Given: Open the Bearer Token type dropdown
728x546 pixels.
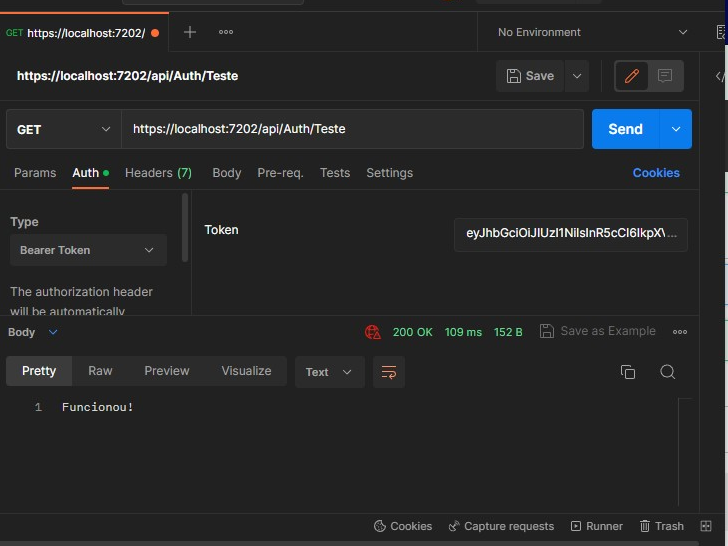Looking at the screenshot, I should [x=88, y=250].
